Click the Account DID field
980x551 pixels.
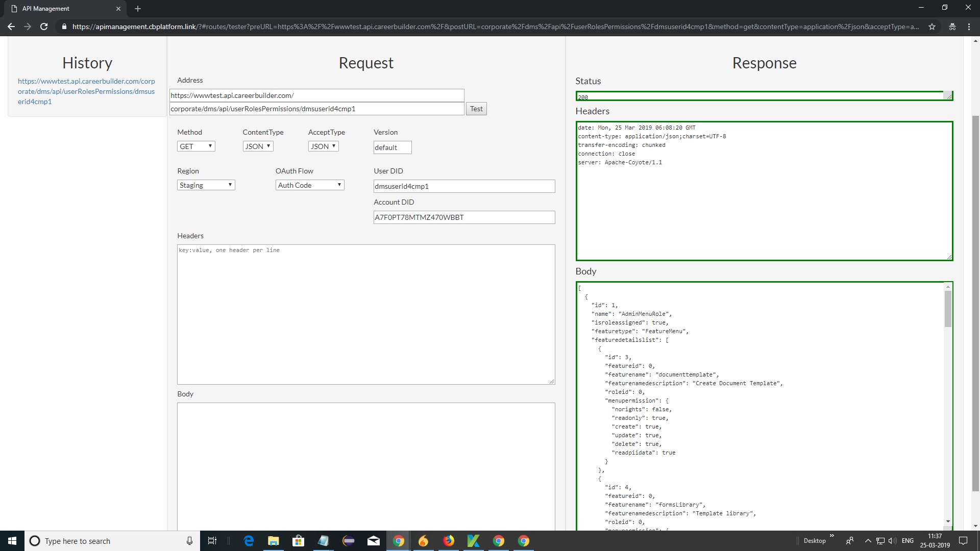[464, 217]
